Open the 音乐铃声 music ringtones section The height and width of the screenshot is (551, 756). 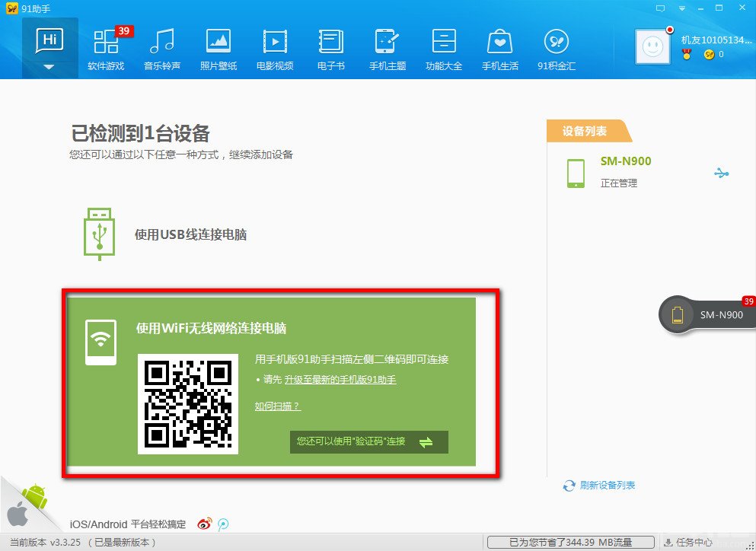(162, 49)
